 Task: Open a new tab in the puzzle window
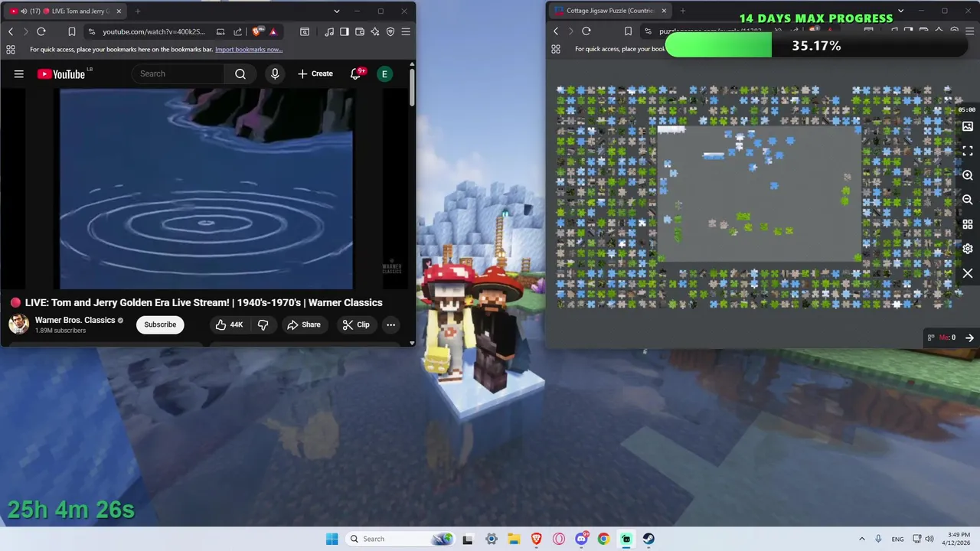click(683, 11)
